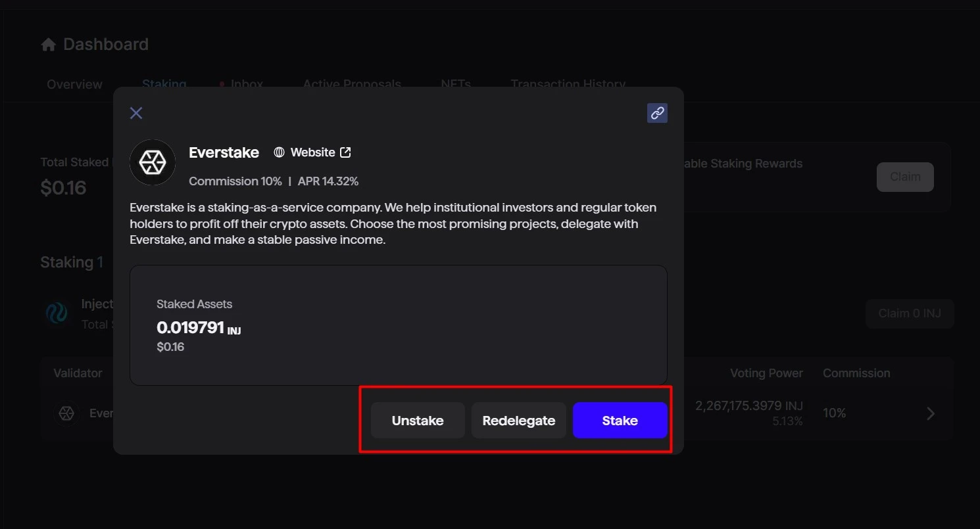Click the APR 14.32% text
This screenshot has width=980, height=529.
click(x=328, y=181)
